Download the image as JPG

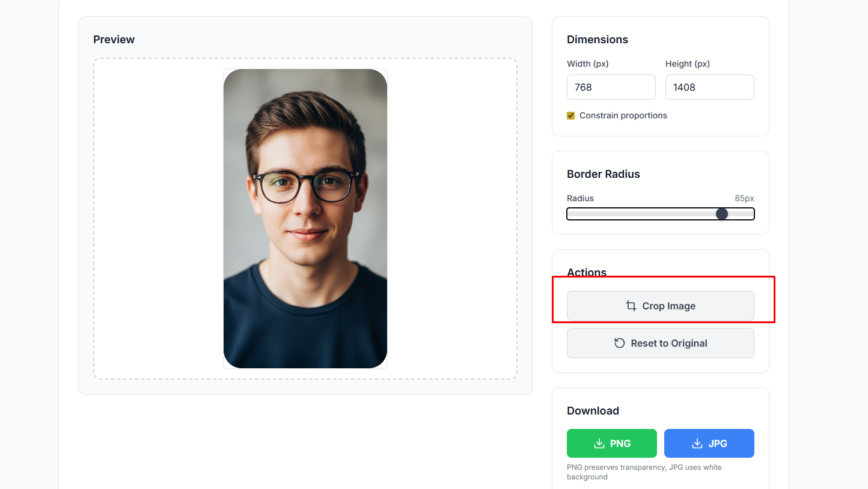point(709,443)
